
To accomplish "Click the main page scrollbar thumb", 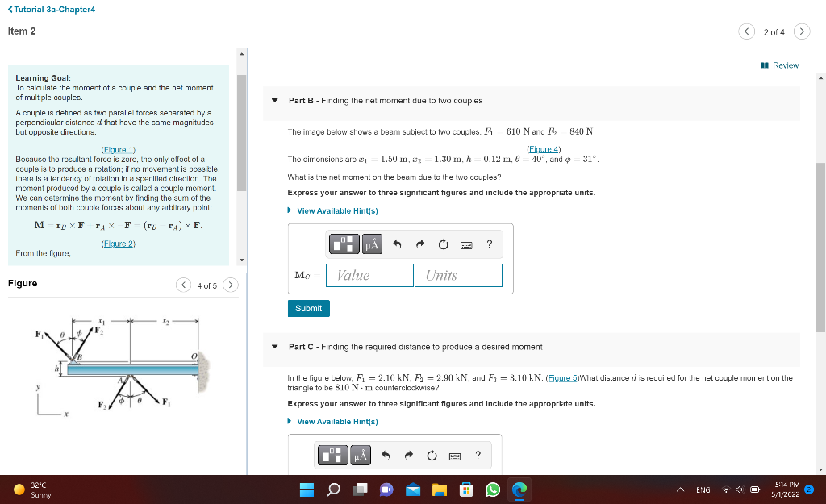I will tap(820, 248).
